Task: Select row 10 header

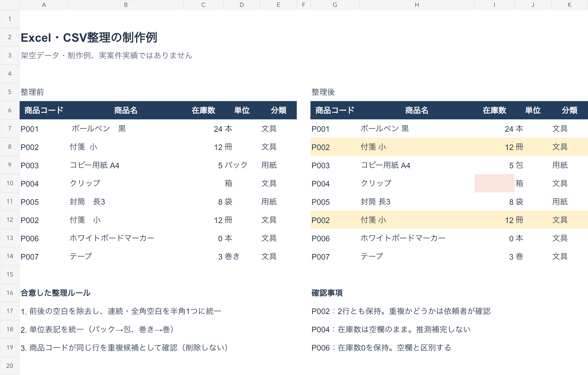Action: point(10,183)
